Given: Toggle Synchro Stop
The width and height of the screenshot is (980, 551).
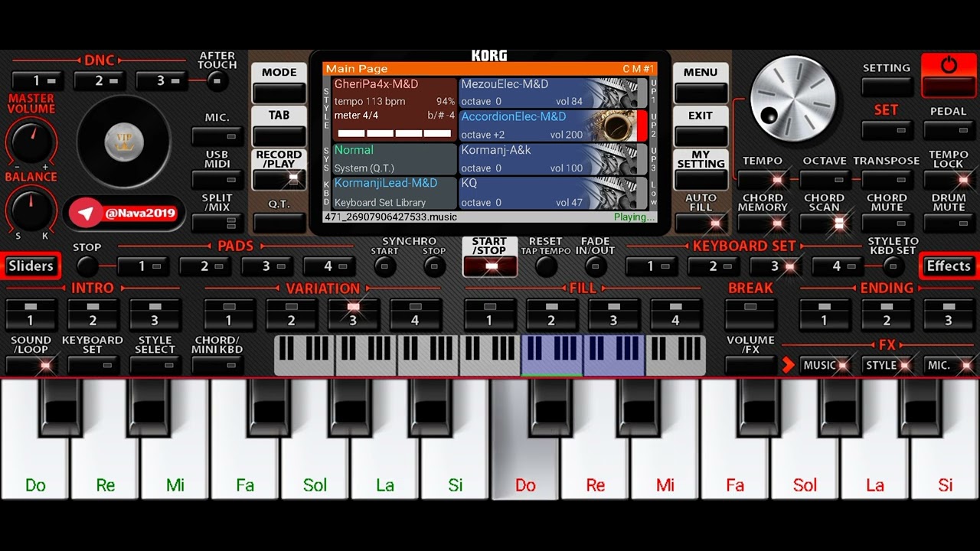Looking at the screenshot, I should (434, 266).
